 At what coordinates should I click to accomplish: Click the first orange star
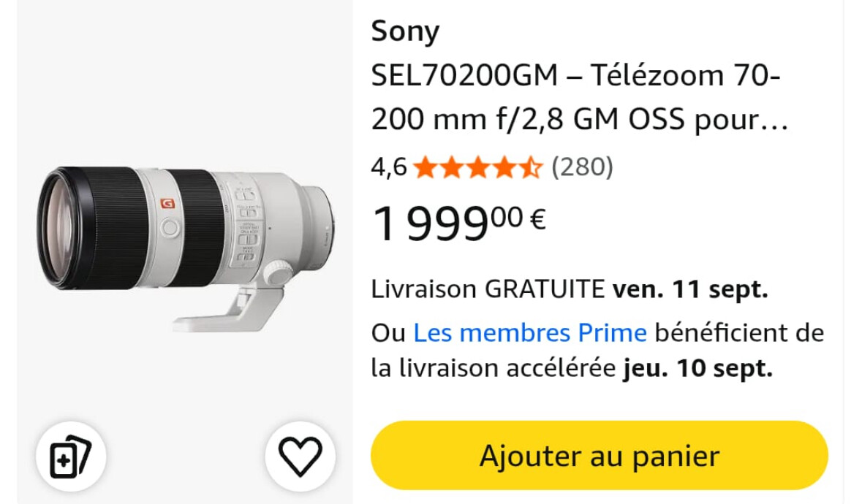[425, 167]
